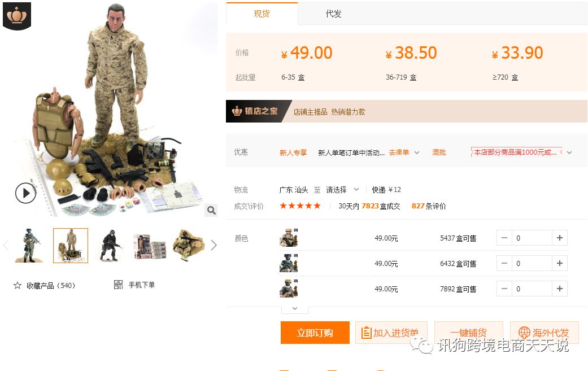Image resolution: width=588 pixels, height=371 pixels.
Task: Increase quantity for the 5437盒 color option
Action: coord(560,238)
